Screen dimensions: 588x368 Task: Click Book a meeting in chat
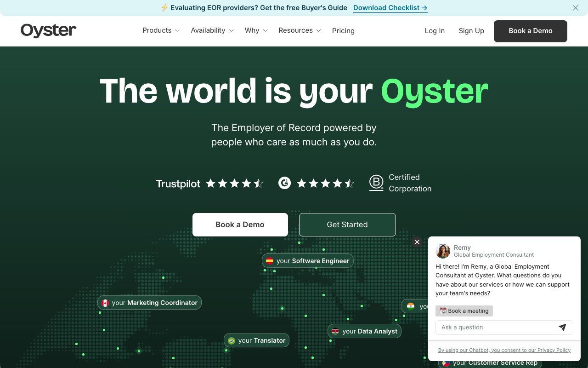pyautogui.click(x=464, y=311)
